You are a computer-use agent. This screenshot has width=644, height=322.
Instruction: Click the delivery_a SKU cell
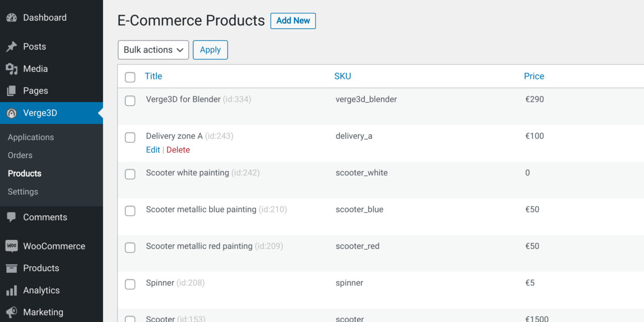(354, 136)
